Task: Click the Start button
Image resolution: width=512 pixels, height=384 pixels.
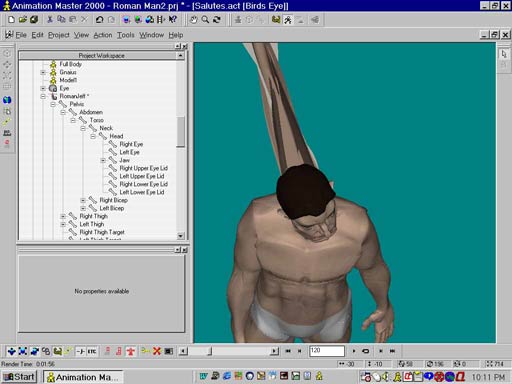Action: [20, 377]
